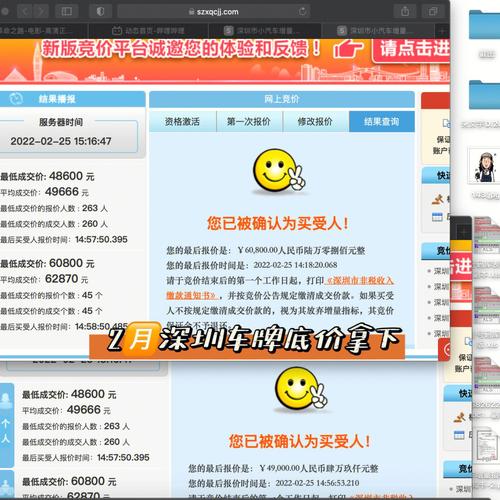Toggle the Safari sidebar button

[x=67, y=12]
